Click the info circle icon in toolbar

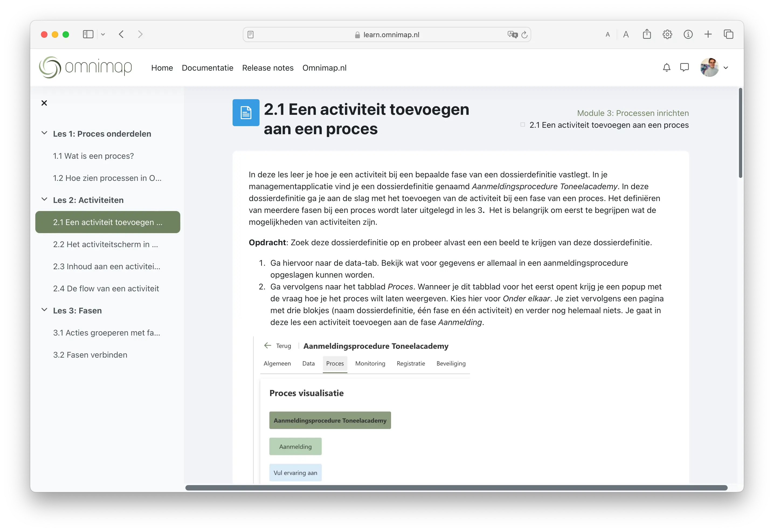pyautogui.click(x=688, y=34)
